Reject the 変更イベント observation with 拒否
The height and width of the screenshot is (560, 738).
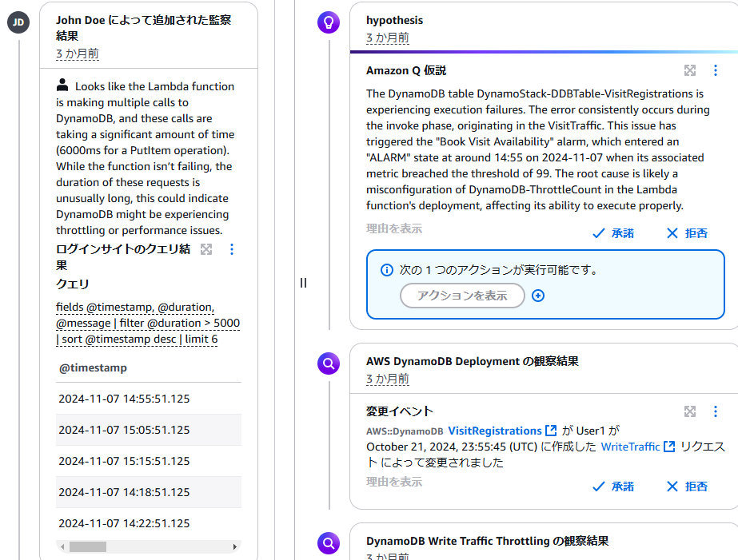pos(687,487)
